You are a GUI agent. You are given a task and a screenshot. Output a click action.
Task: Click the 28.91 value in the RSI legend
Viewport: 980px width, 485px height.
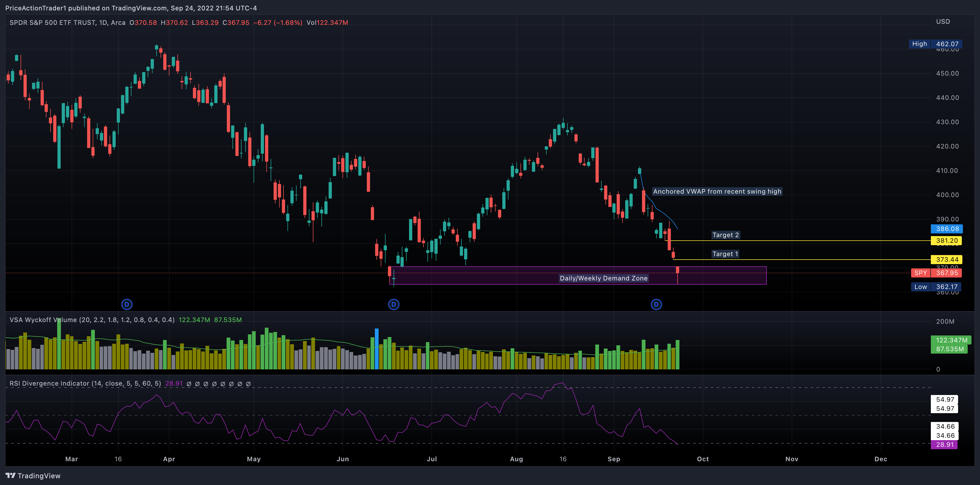(174, 384)
